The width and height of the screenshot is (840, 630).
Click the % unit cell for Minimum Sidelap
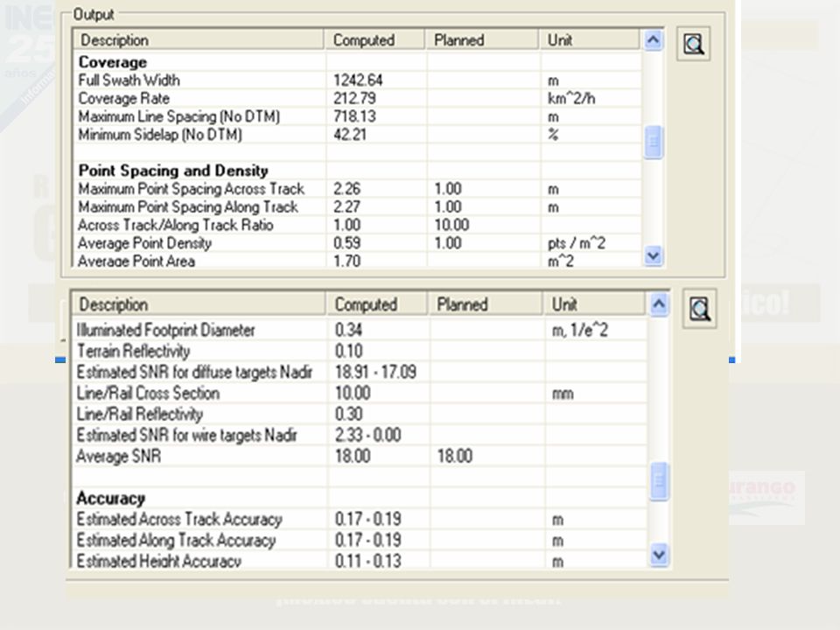(553, 135)
